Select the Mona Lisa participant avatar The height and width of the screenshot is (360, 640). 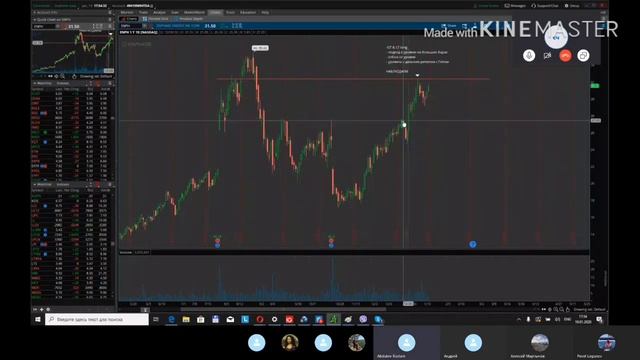pyautogui.click(x=290, y=342)
